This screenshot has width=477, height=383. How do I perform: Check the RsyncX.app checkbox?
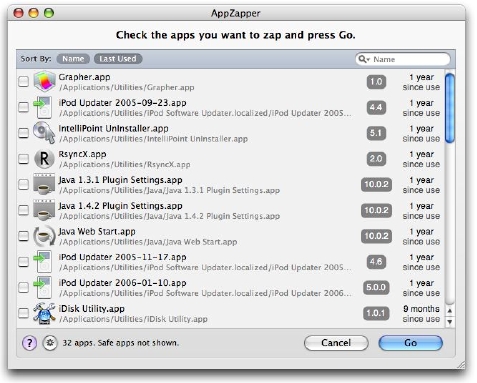[x=23, y=159]
